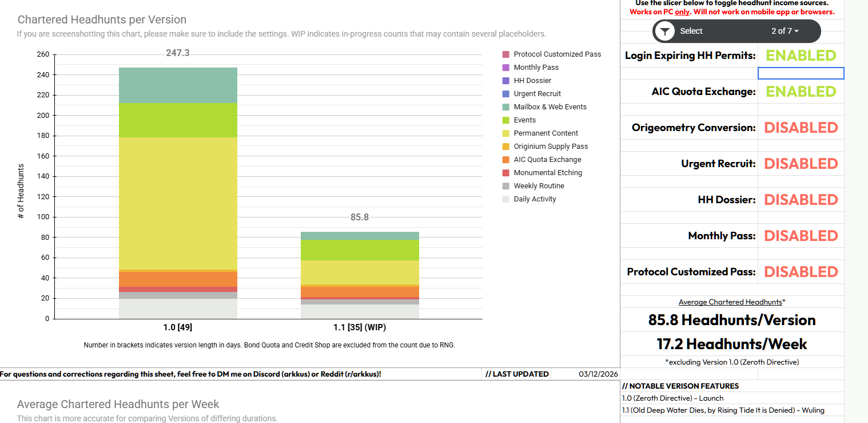This screenshot has width=868, height=423.
Task: Click "Average Chartered Headhunts per Week" chart title
Action: (x=118, y=404)
